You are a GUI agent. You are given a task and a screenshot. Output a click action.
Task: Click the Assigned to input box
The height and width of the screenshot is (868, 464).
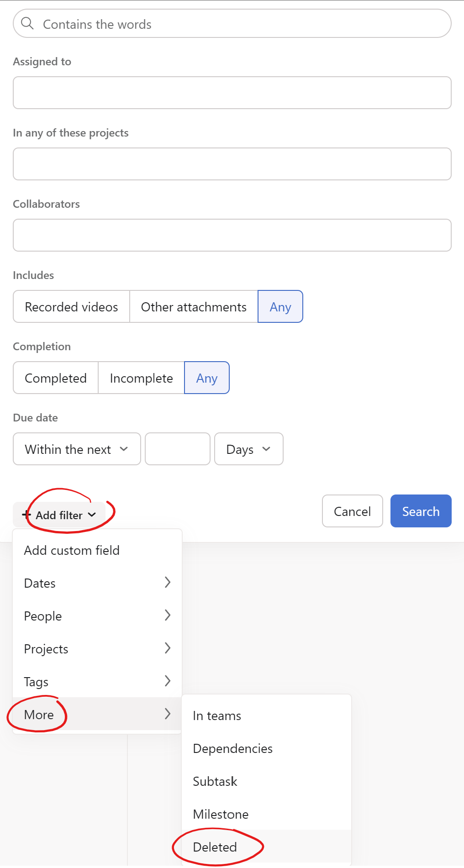coord(232,93)
